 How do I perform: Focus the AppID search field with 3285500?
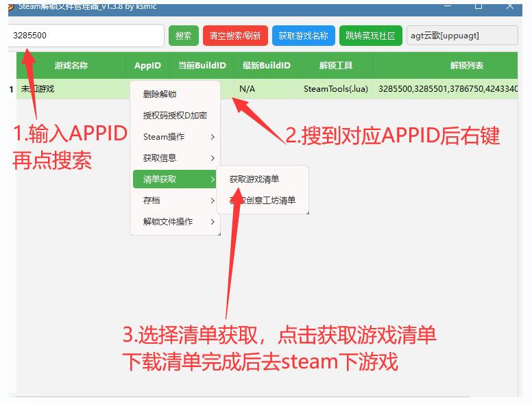(86, 36)
